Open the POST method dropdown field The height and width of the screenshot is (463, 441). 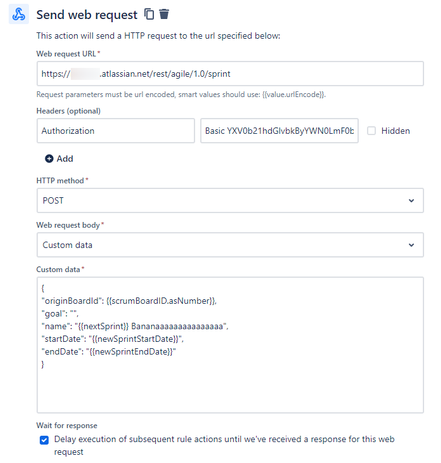230,200
